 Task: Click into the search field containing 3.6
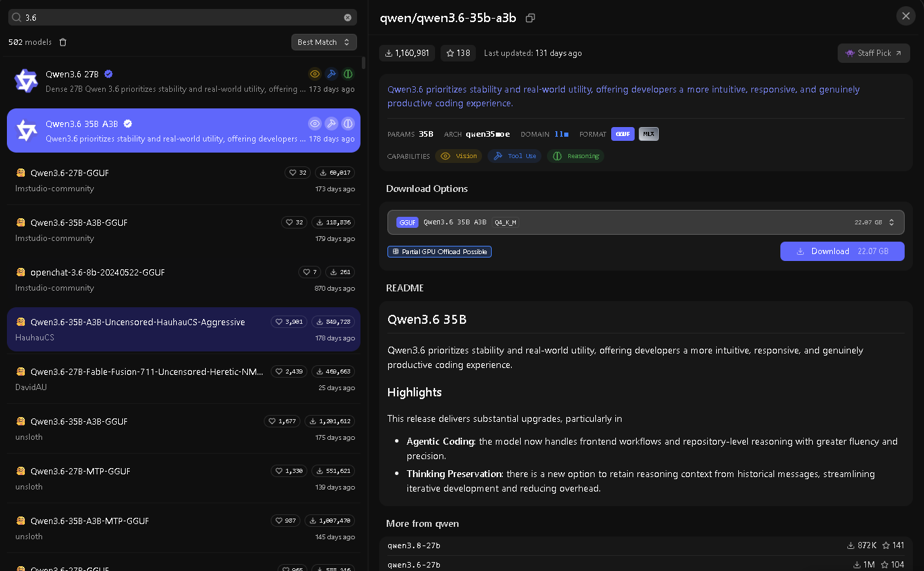point(184,17)
